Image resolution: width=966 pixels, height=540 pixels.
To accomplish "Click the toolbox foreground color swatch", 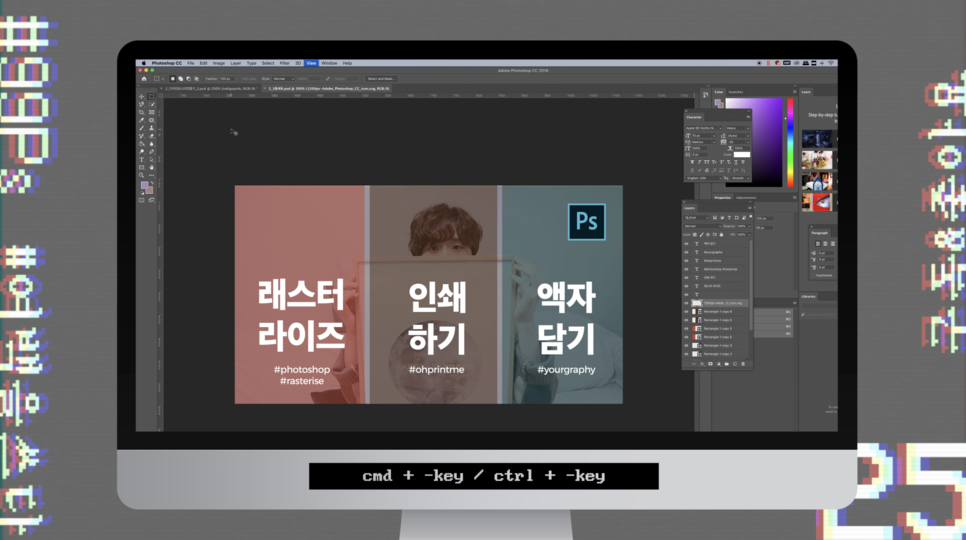I will pos(144,185).
